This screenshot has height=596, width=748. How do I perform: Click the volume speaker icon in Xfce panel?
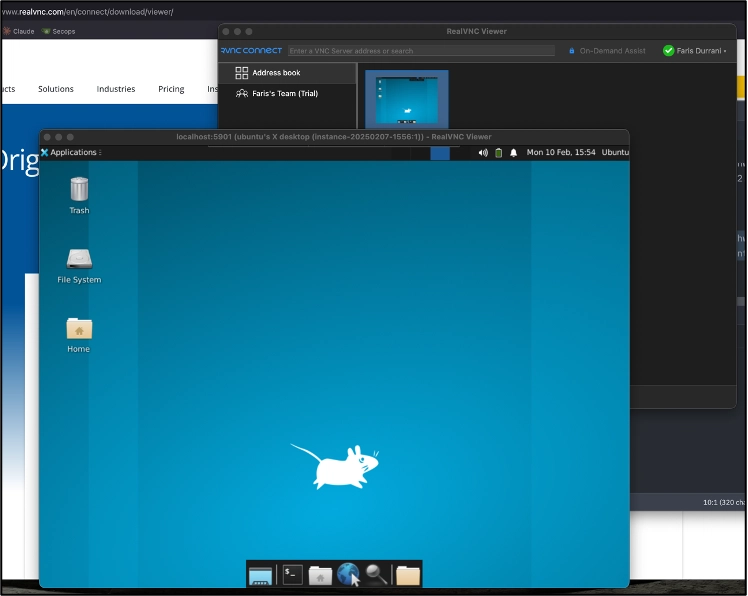point(483,153)
